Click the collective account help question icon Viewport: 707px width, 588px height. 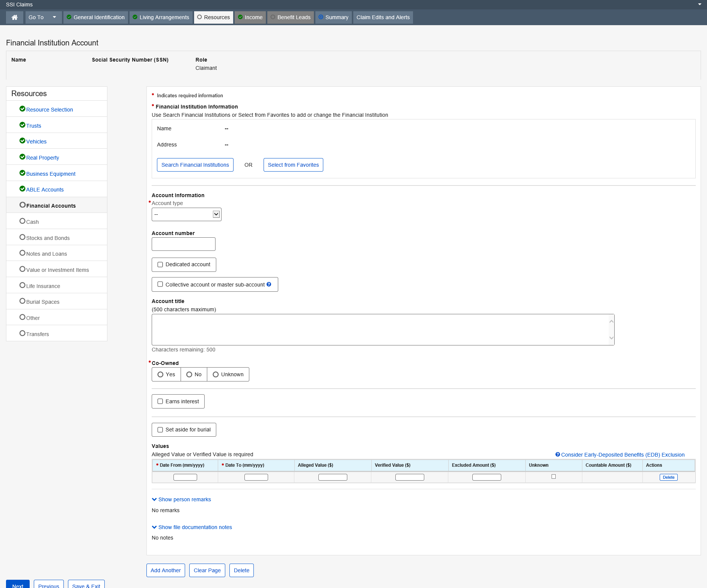point(269,284)
